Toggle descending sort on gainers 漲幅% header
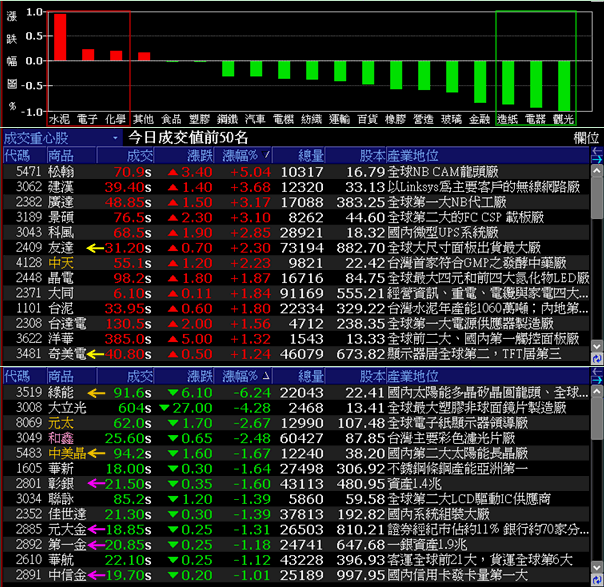Viewport: 604px width, 587px height. click(x=243, y=156)
